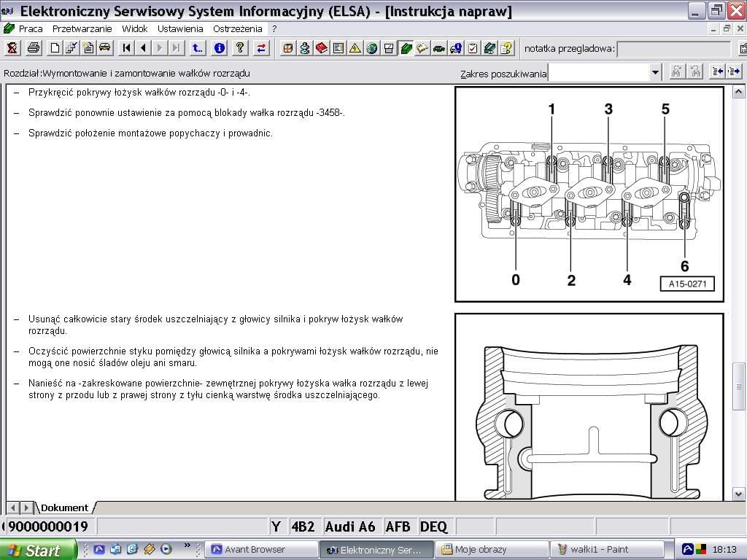Switch to wałki1 - Paint taskbar window
Image resolution: width=747 pixels, height=560 pixels.
pos(608,550)
